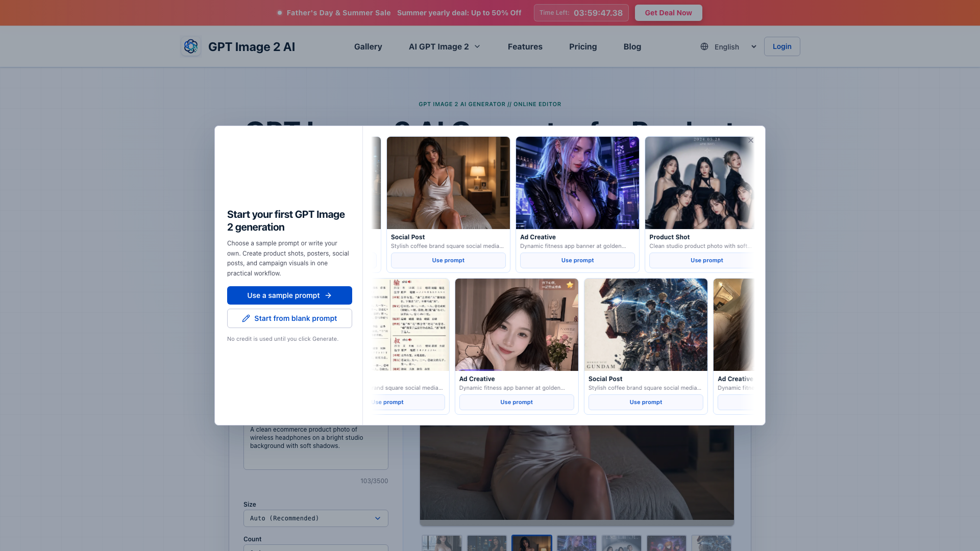The image size is (980, 551).
Task: Use prompt for bottom-row Ad Creative selfie card
Action: tap(517, 402)
